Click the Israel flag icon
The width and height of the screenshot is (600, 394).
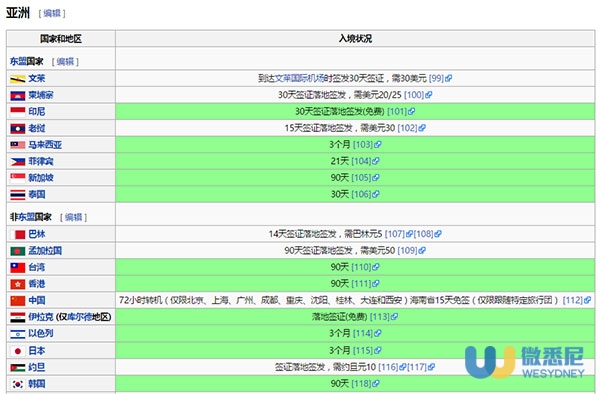click(x=18, y=334)
